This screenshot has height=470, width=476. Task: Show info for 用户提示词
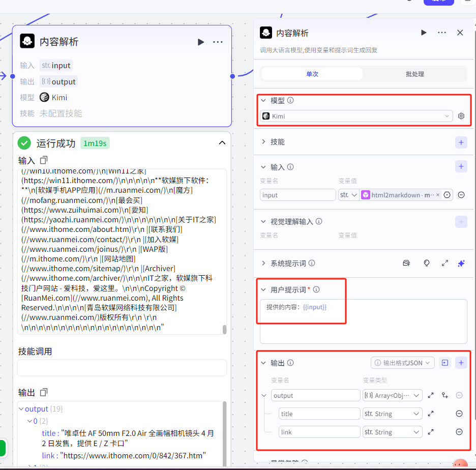click(316, 289)
